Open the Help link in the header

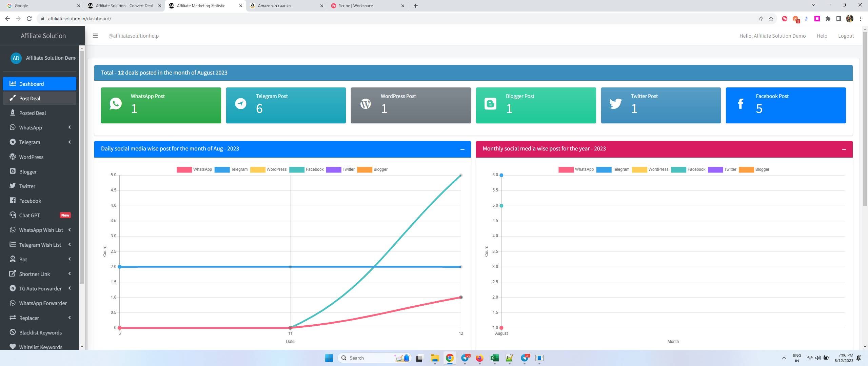coord(822,36)
